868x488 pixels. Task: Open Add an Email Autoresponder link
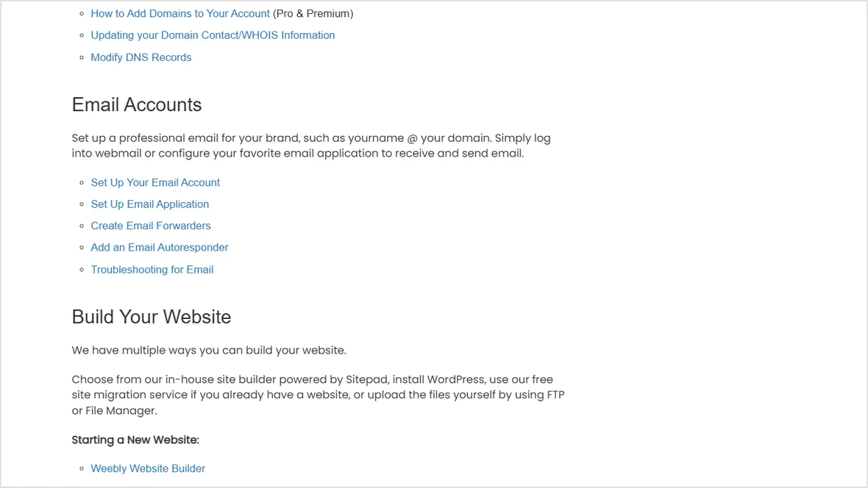160,248
